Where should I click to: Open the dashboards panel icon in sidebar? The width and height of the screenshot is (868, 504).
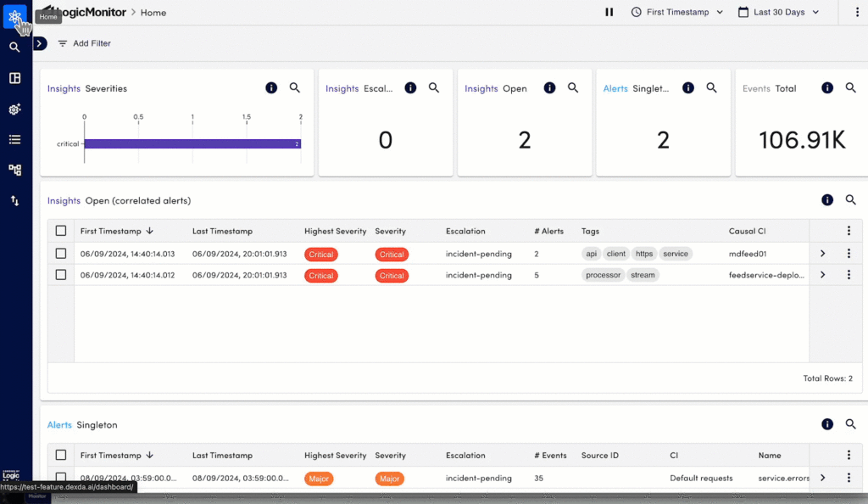click(x=15, y=78)
